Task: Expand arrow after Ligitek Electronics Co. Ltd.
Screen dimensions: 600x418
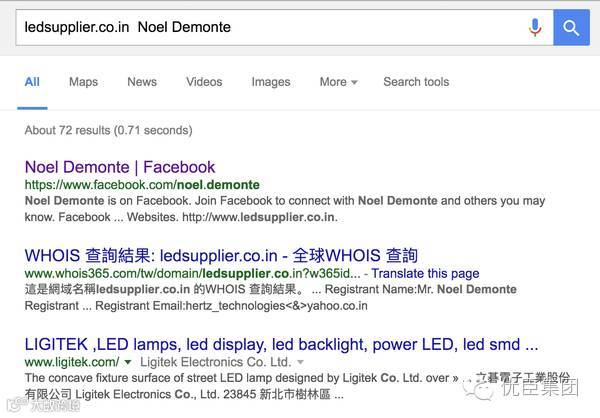Action: click(x=301, y=362)
